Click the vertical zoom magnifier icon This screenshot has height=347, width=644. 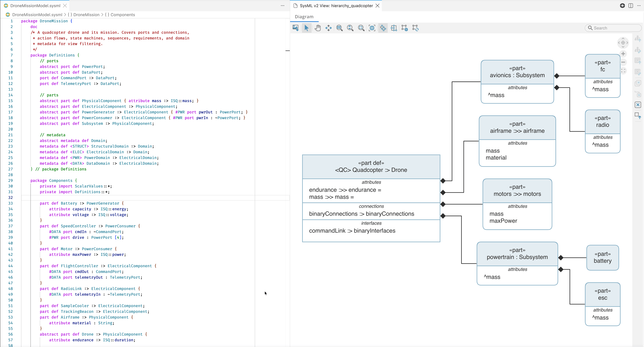(350, 28)
